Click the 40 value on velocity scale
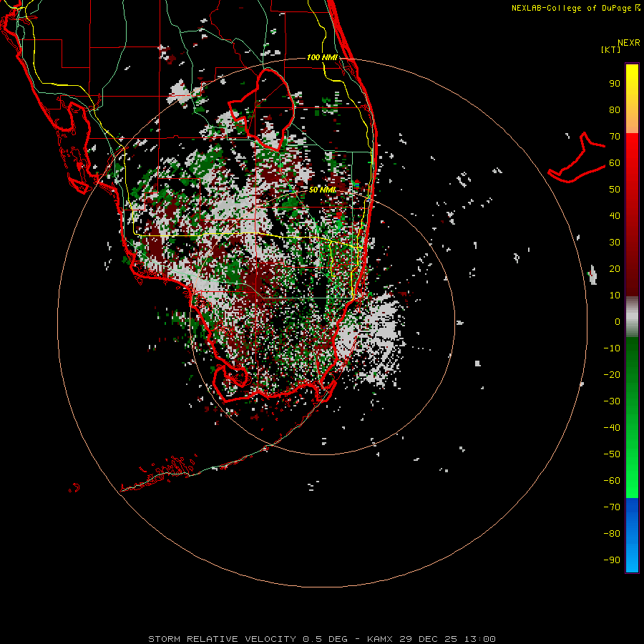This screenshot has width=644, height=644. pyautogui.click(x=615, y=216)
